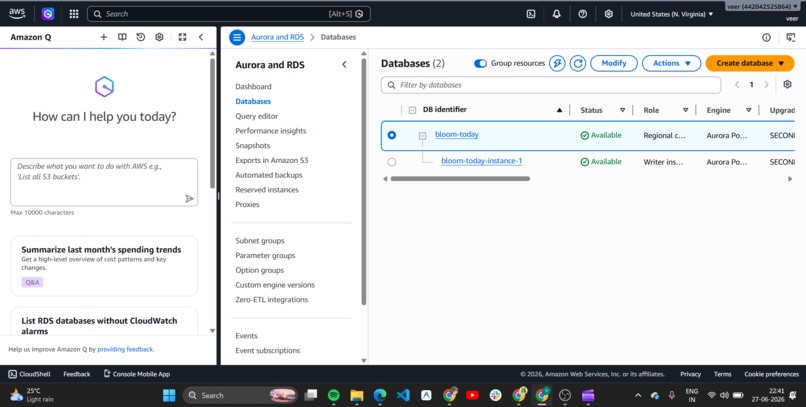806x407 pixels.
Task: Open the veer account menu
Action: tap(762, 7)
